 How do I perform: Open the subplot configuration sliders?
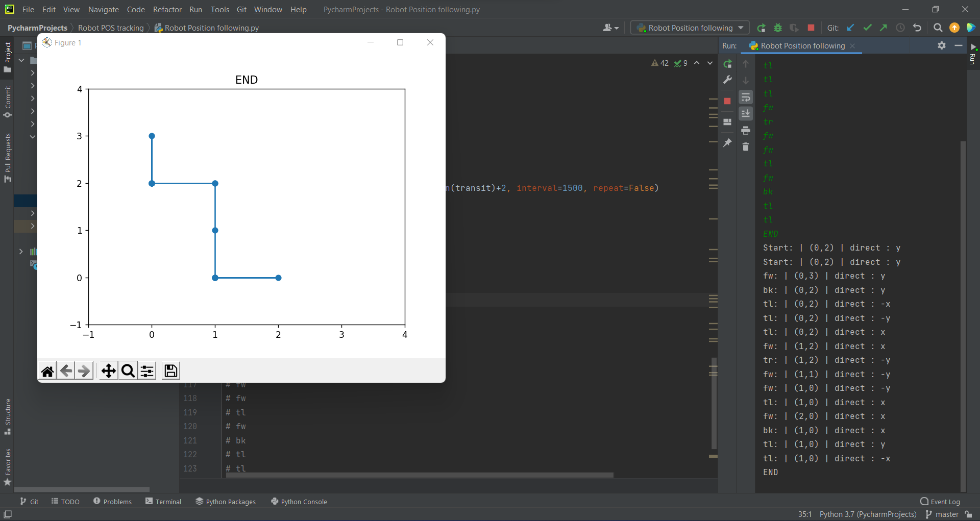[147, 370]
